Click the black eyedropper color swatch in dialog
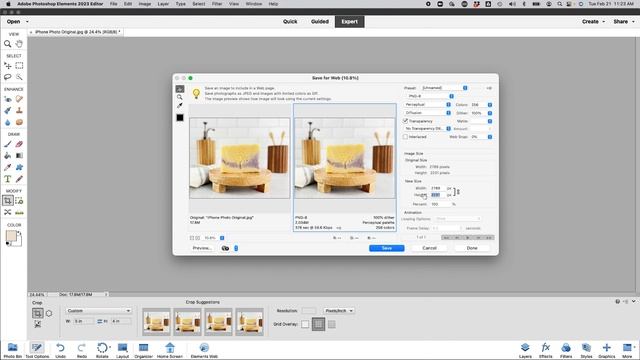 pos(180,118)
